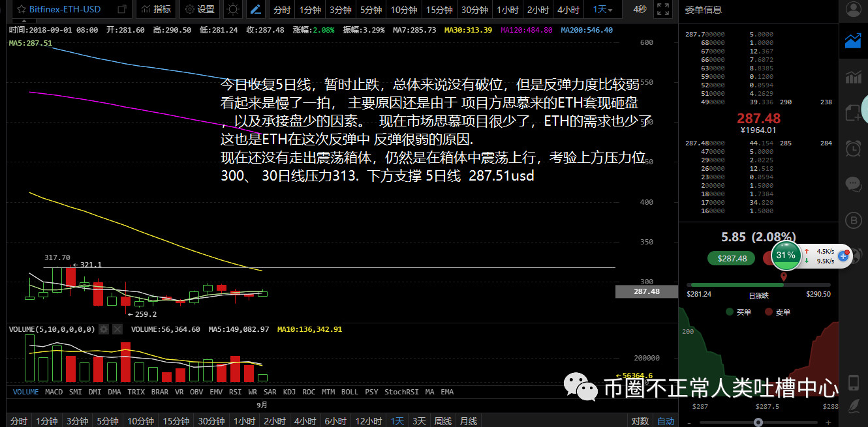868x427 pixels.
Task: Open the 设置 settings gear
Action: coord(200,10)
